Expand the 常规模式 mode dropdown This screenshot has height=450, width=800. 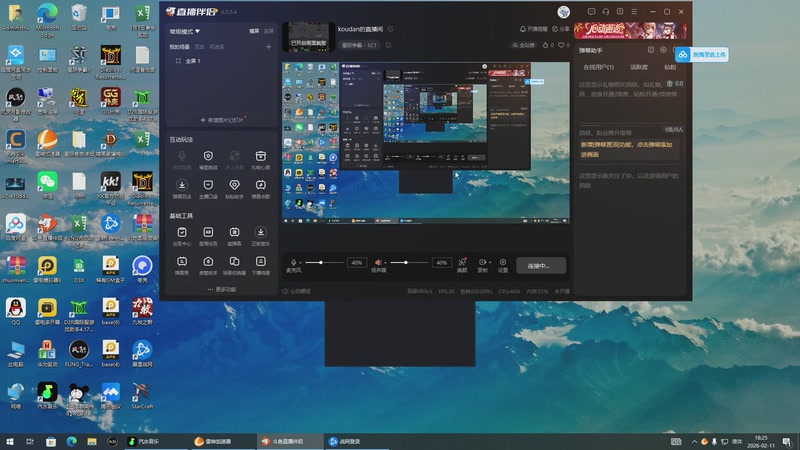tap(185, 32)
